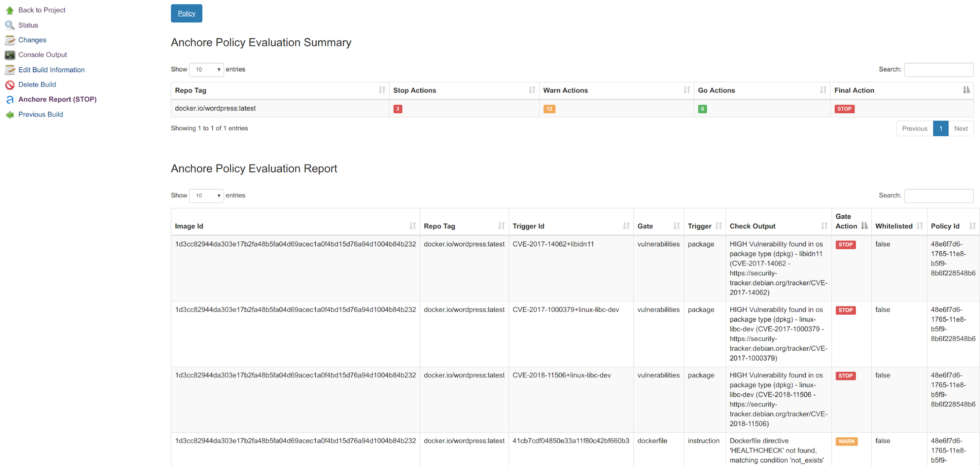Image resolution: width=980 pixels, height=466 pixels.
Task: Sort summary by Go Actions arrows icon
Action: (823, 90)
